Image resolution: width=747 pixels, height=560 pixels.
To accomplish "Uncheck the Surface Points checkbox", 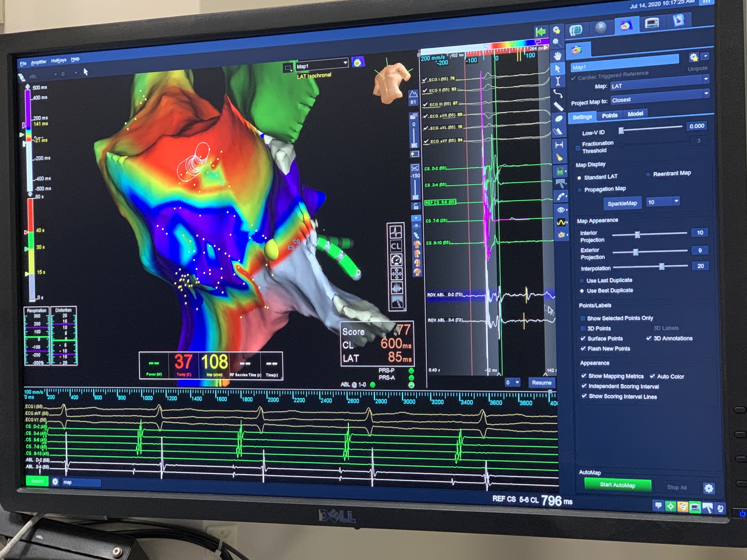I will coord(583,338).
